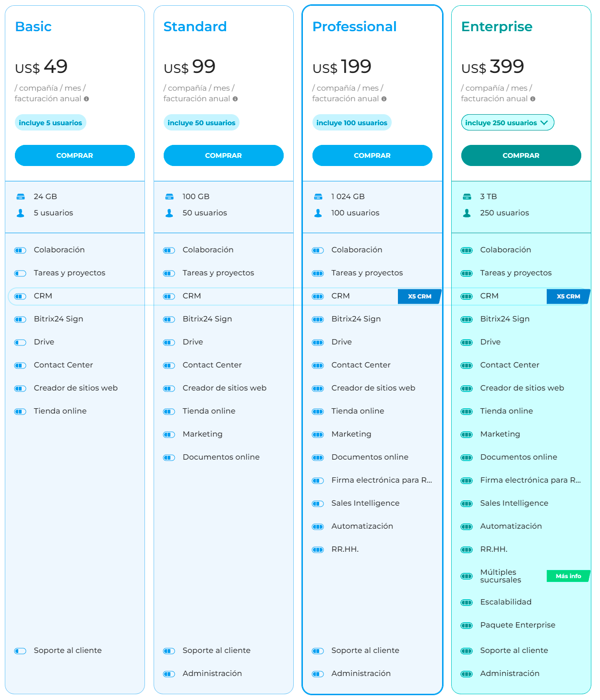Viewport: 600px width, 700px height.
Task: Click the info icon beside Basic annual billing
Action: [x=86, y=99]
